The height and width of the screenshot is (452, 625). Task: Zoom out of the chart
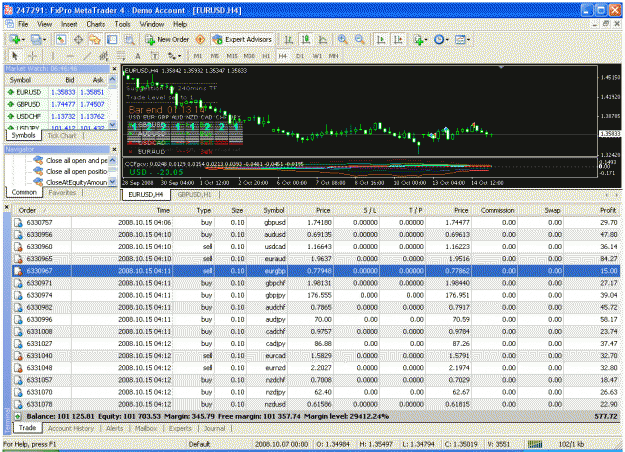(x=360, y=39)
